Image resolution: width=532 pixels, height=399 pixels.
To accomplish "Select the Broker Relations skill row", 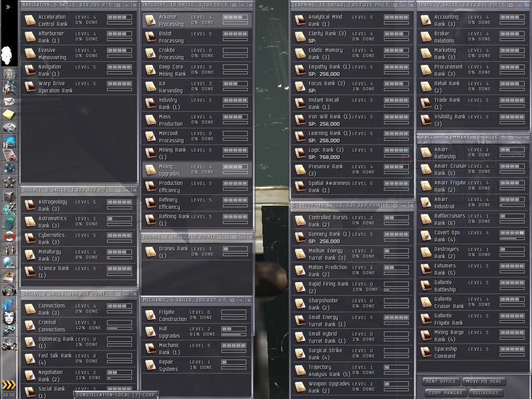I will pos(472,37).
